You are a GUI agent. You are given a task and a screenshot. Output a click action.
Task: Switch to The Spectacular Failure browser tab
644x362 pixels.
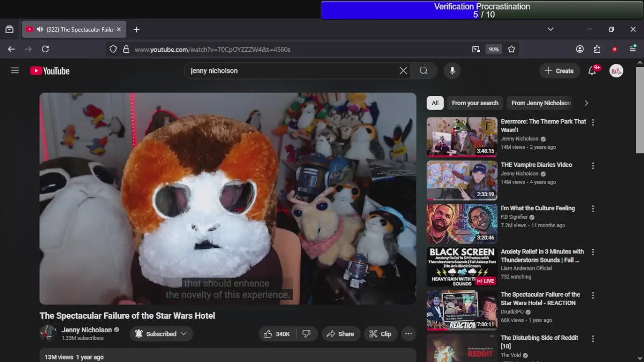coord(74,30)
